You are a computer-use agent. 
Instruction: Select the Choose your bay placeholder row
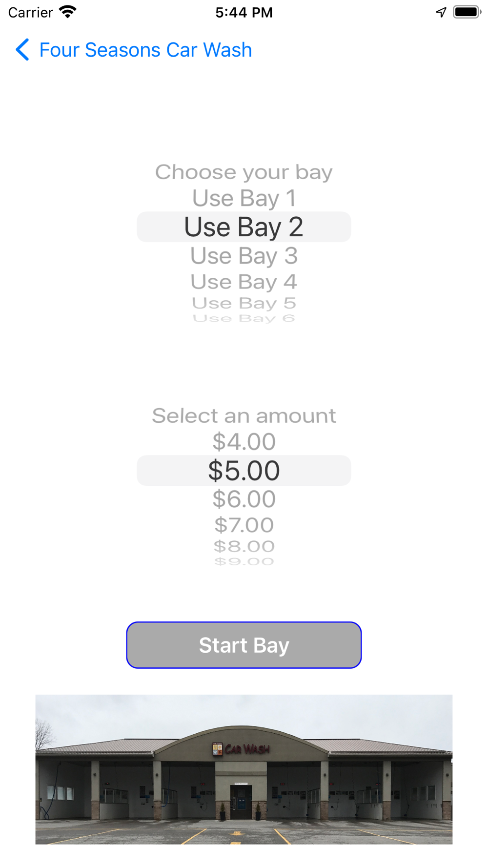pos(244,172)
